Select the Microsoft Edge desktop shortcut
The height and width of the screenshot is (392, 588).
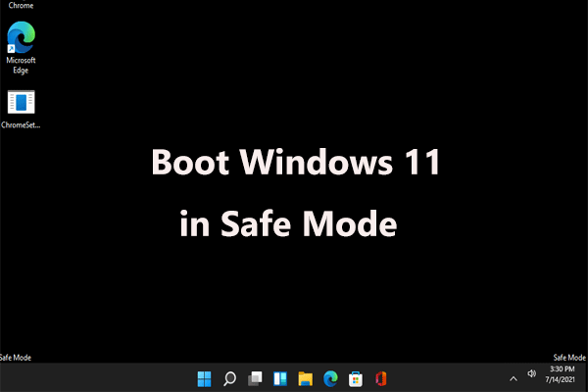click(21, 47)
